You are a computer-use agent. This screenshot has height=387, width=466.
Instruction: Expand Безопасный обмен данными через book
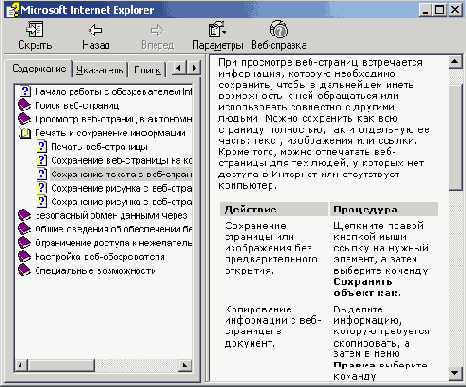point(111,215)
